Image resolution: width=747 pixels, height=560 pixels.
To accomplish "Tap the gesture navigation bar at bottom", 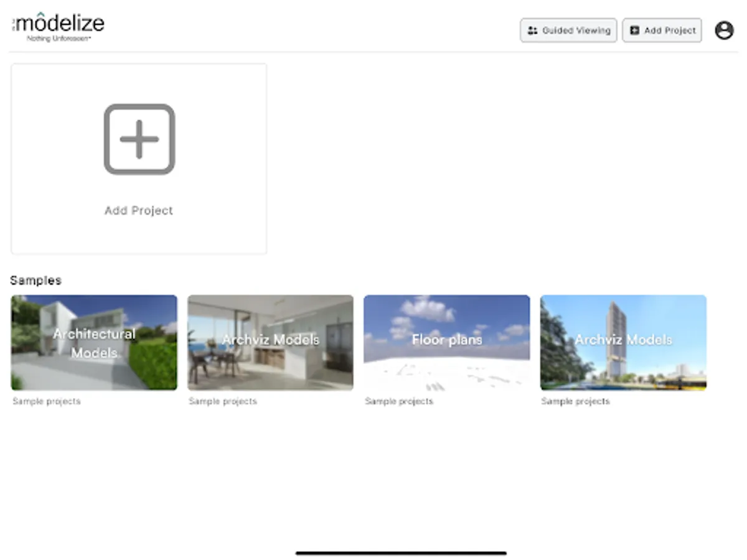I will coord(403,551).
